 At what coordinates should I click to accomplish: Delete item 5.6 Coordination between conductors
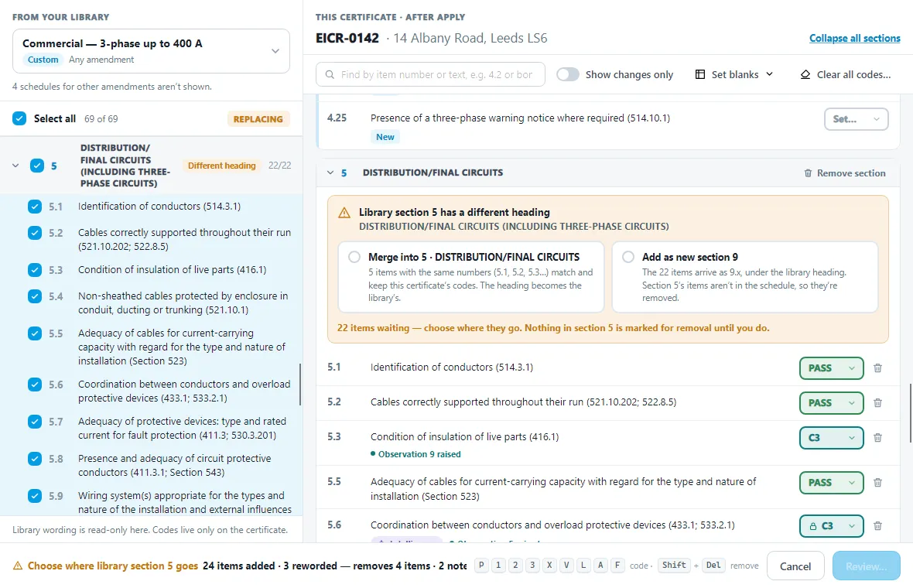click(877, 525)
